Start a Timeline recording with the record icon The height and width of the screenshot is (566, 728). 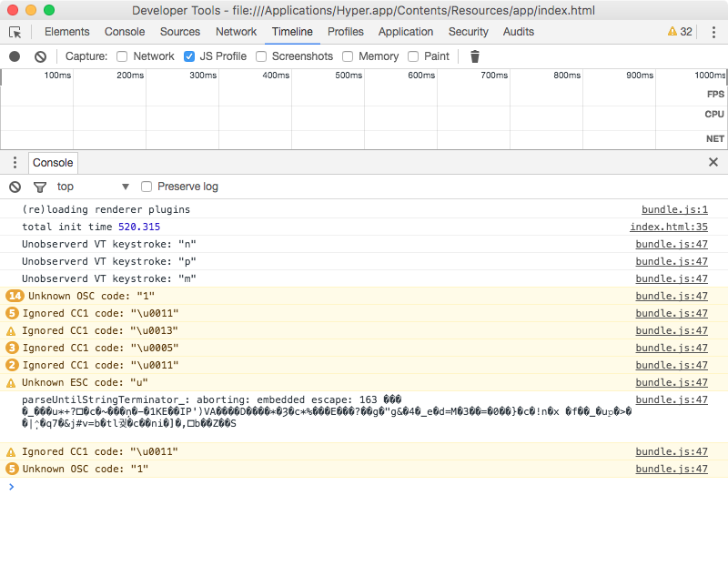click(13, 56)
